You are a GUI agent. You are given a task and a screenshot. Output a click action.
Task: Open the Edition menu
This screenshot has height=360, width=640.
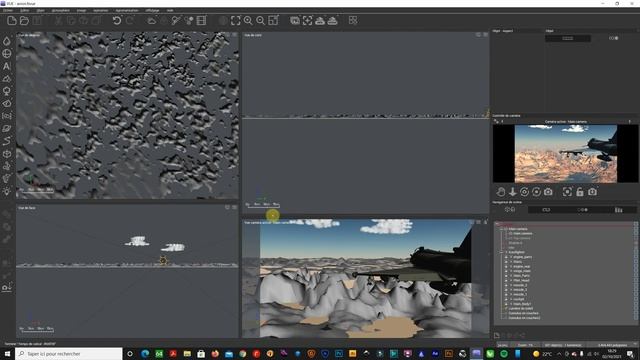point(24,10)
